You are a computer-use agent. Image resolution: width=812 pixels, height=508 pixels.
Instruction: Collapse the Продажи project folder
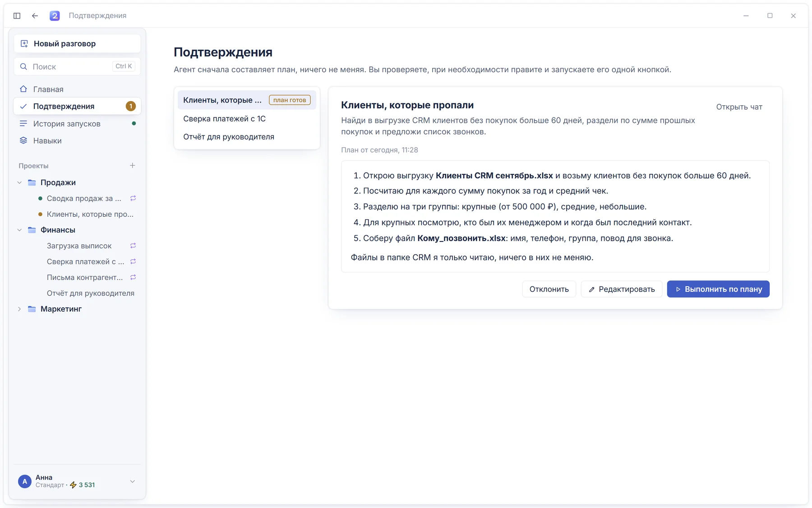coord(19,182)
